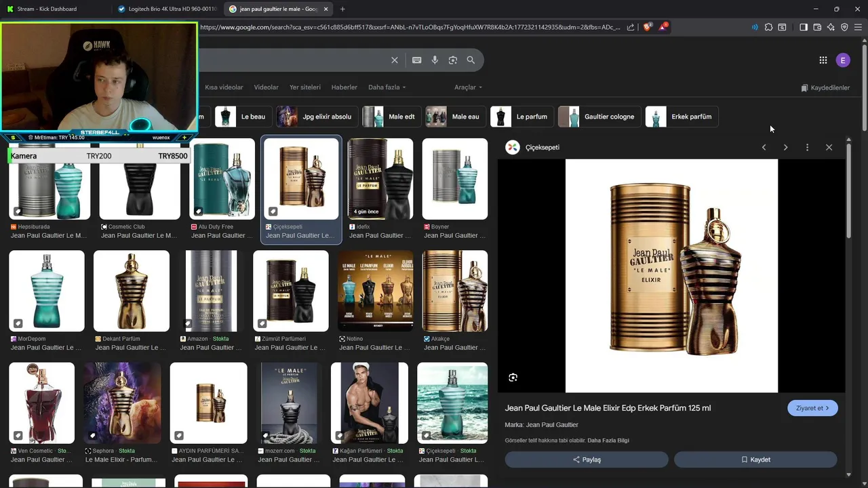Open the Dekant Parfüm image result
Screen dimensions: 868x488
pyautogui.click(x=131, y=291)
